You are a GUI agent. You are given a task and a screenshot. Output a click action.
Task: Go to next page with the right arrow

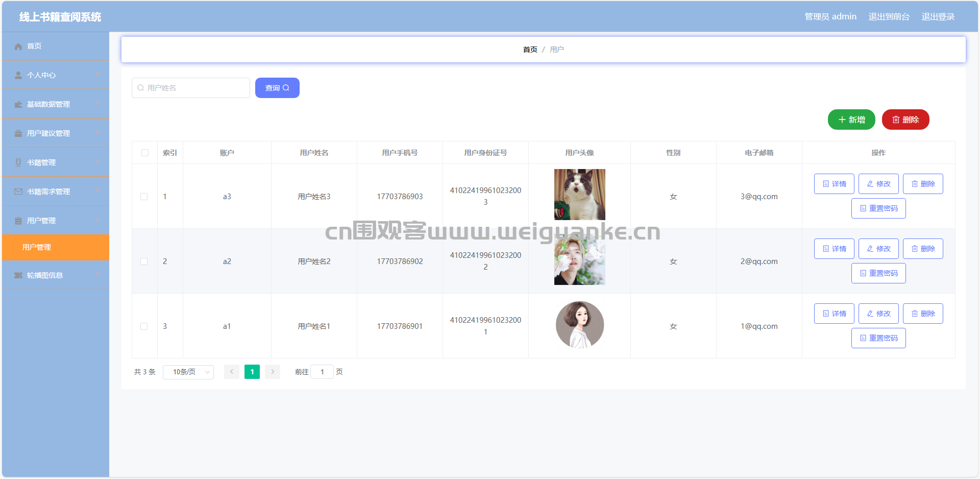tap(273, 372)
